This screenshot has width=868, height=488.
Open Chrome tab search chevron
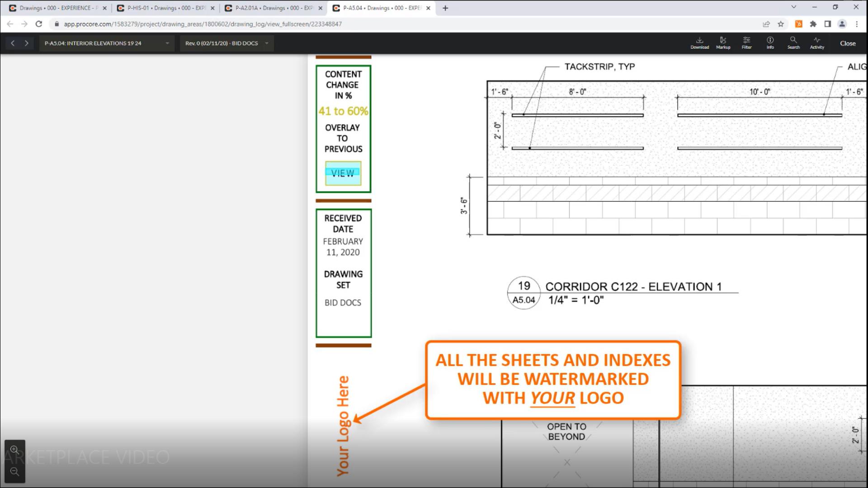coord(793,7)
